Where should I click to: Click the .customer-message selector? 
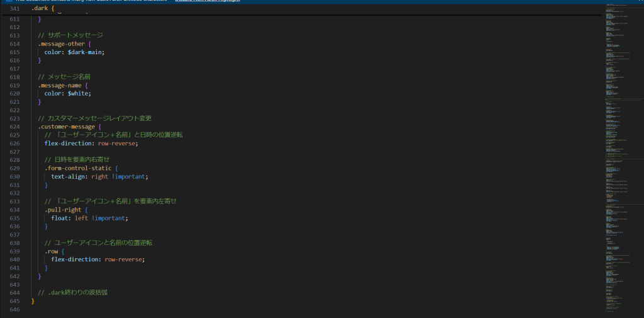(x=67, y=127)
